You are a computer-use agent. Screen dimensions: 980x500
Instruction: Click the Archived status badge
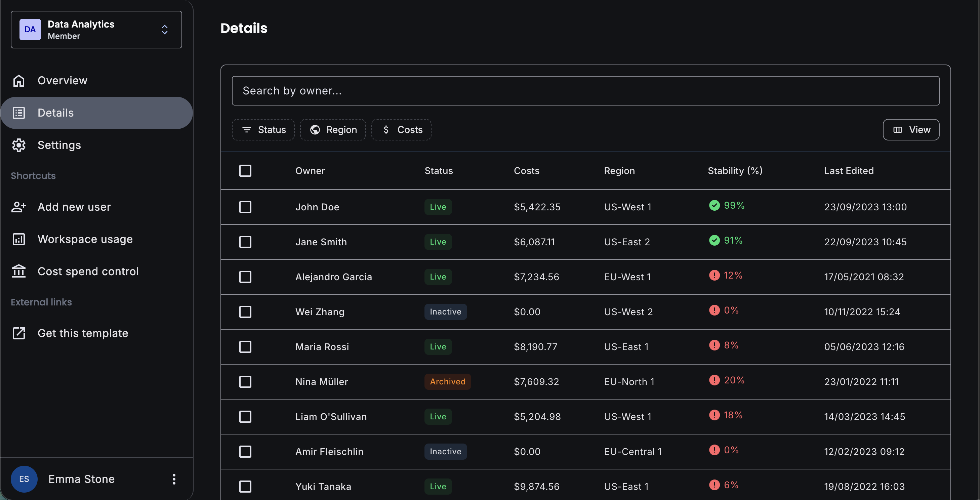(447, 382)
